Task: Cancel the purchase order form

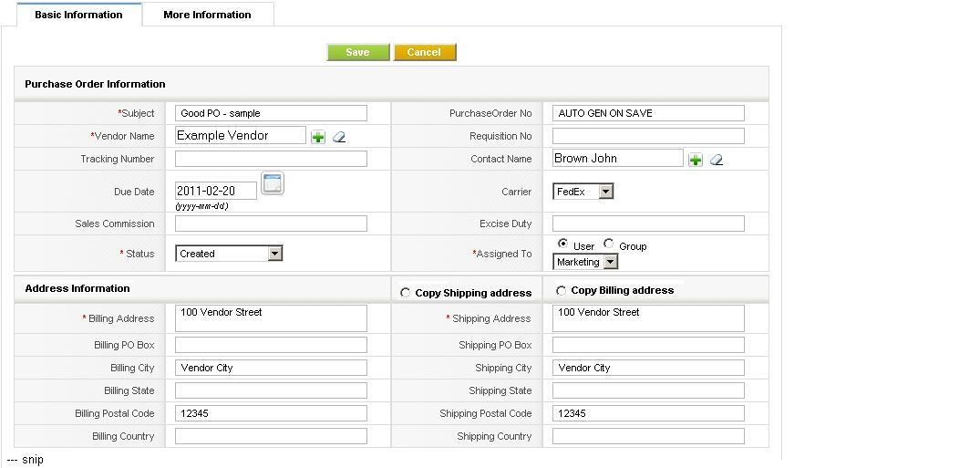Action: [x=425, y=52]
